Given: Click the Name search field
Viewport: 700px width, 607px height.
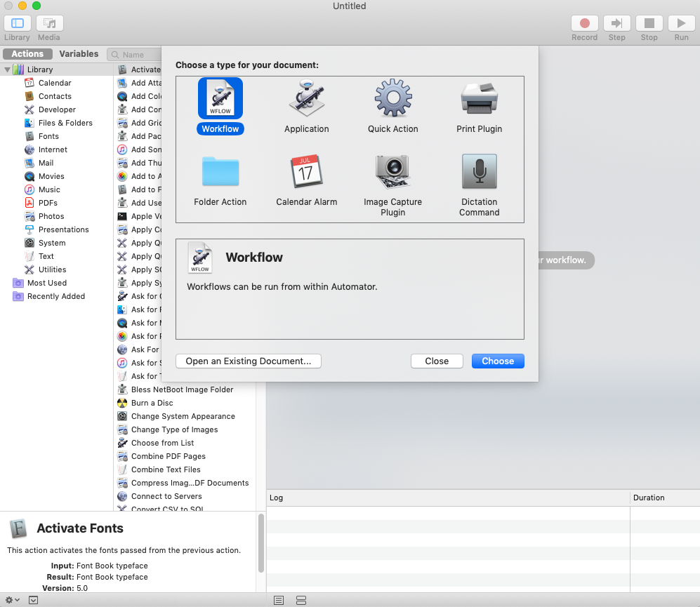Looking at the screenshot, I should coord(134,55).
